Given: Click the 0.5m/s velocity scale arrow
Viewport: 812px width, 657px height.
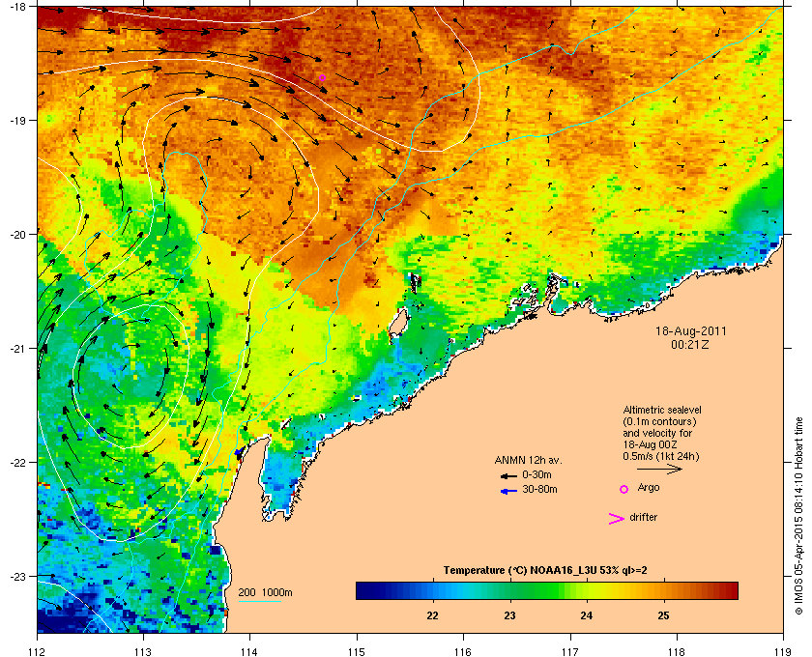Looking at the screenshot, I should tap(659, 470).
